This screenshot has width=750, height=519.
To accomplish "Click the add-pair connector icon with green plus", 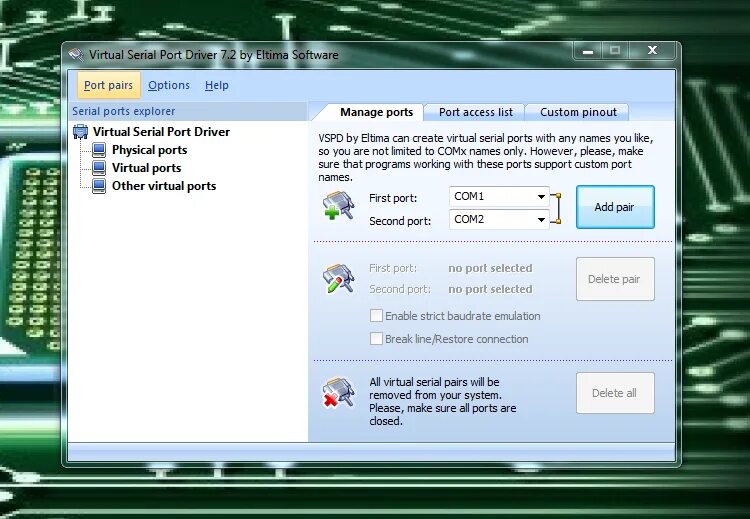I will point(339,206).
